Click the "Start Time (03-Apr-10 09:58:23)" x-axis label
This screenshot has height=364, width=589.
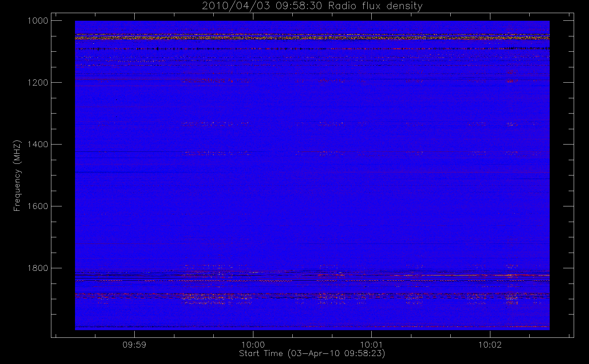point(312,353)
